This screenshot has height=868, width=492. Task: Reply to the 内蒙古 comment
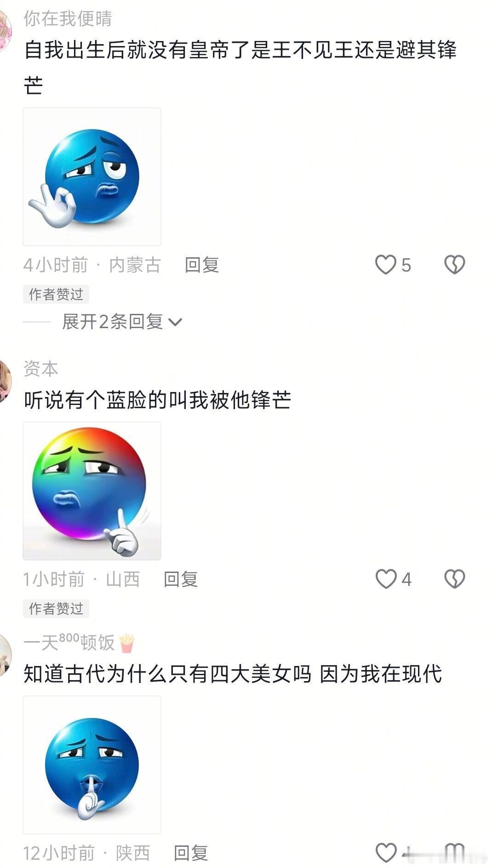(201, 265)
